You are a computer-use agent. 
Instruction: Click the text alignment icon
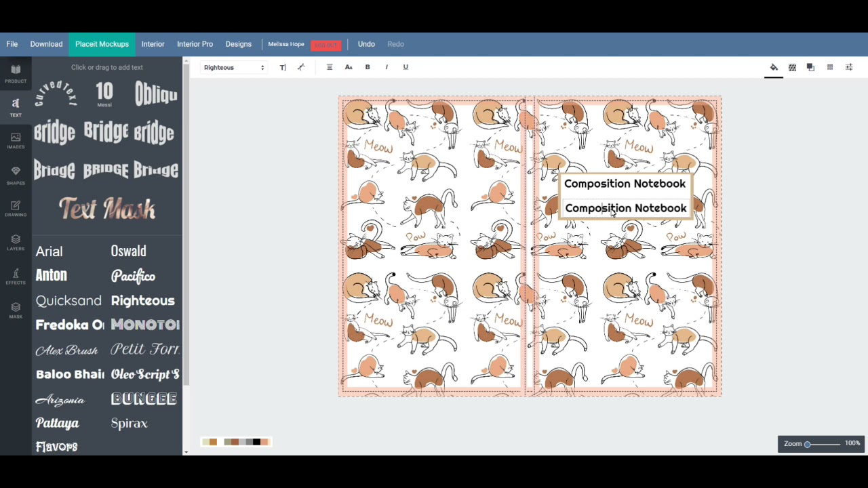point(330,67)
